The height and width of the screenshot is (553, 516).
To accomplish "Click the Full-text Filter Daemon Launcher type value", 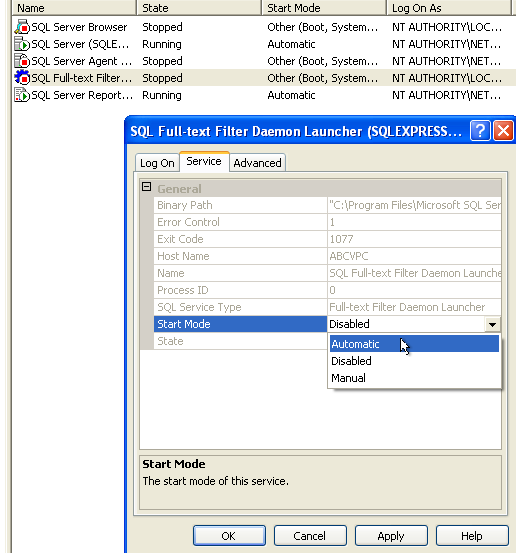I will (407, 307).
